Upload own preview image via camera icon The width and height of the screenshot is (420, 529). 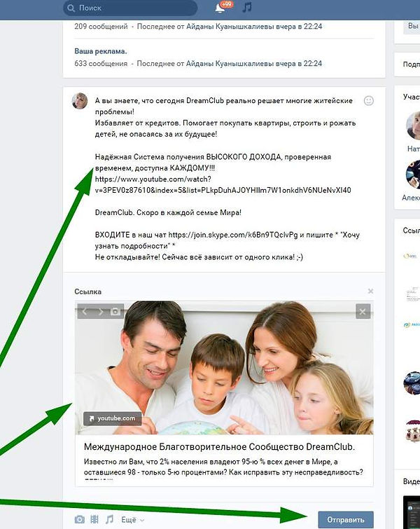[x=115, y=311]
